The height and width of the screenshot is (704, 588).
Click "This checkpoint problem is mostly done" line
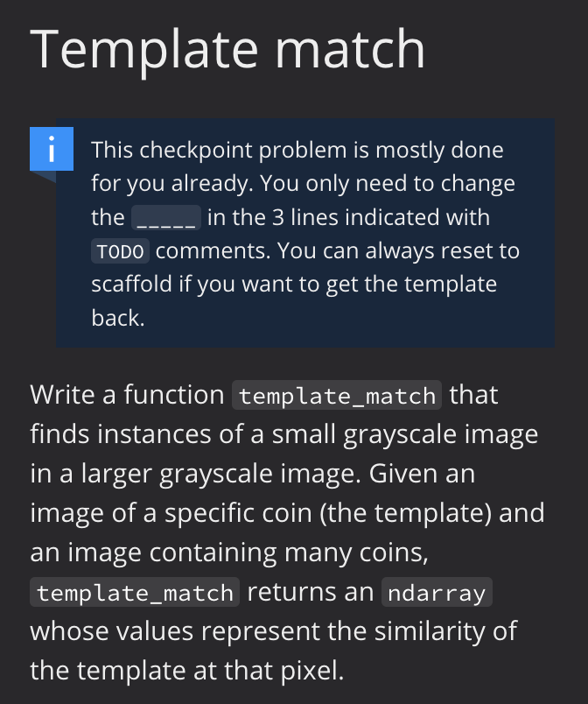coord(297,150)
